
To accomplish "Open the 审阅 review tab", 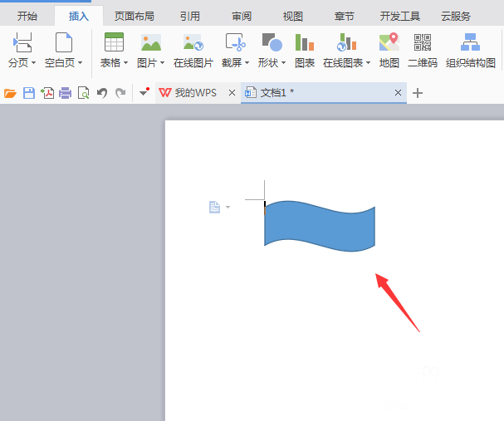I will 242,16.
